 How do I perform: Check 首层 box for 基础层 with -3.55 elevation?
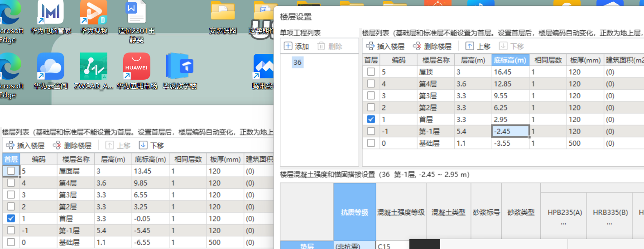click(371, 143)
